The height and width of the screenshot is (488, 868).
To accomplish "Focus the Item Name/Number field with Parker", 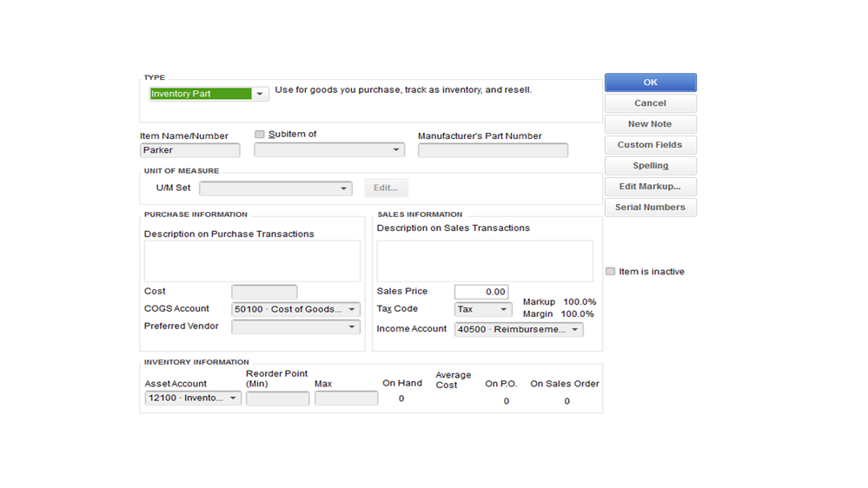I will point(190,150).
